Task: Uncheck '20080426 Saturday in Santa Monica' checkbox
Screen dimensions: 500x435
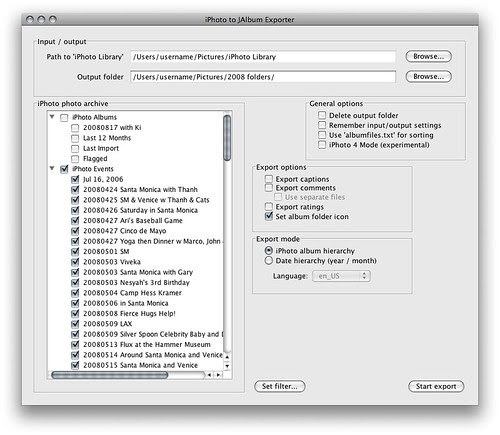Action: 75,210
